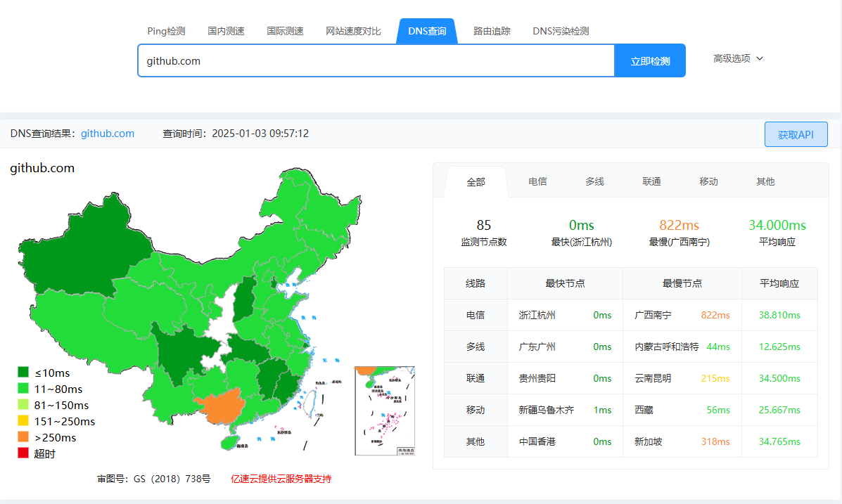Open the github.com result link

(x=108, y=134)
